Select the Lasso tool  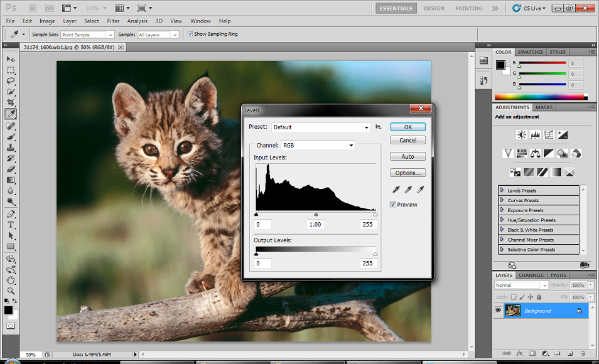[11, 81]
